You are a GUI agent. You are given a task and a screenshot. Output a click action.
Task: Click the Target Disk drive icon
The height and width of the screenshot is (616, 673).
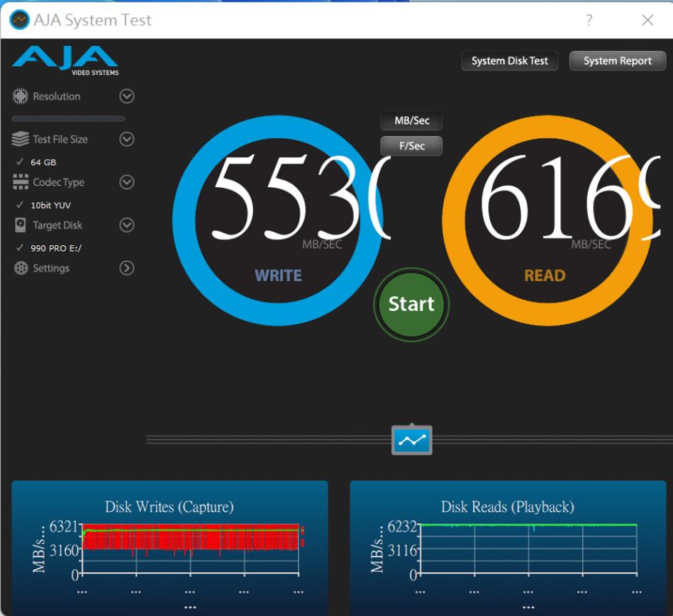tap(20, 225)
